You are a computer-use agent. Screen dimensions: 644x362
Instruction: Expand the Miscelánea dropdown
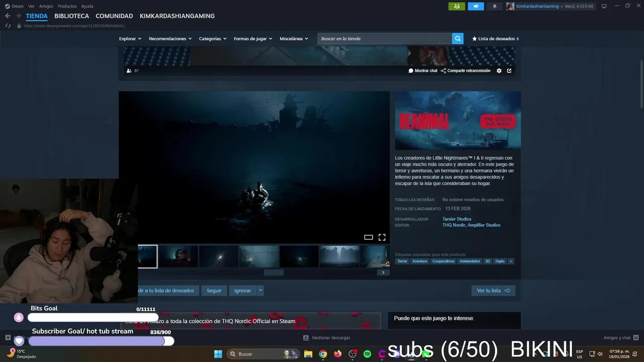click(294, 39)
